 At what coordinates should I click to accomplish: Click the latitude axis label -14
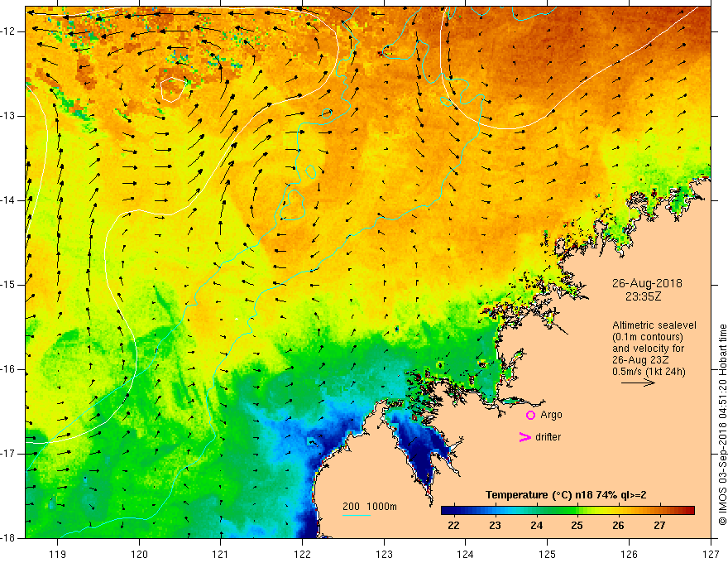[9, 200]
